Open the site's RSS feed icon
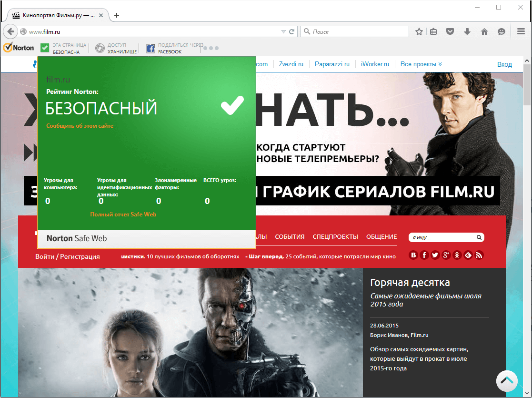The width and height of the screenshot is (532, 398). [479, 255]
